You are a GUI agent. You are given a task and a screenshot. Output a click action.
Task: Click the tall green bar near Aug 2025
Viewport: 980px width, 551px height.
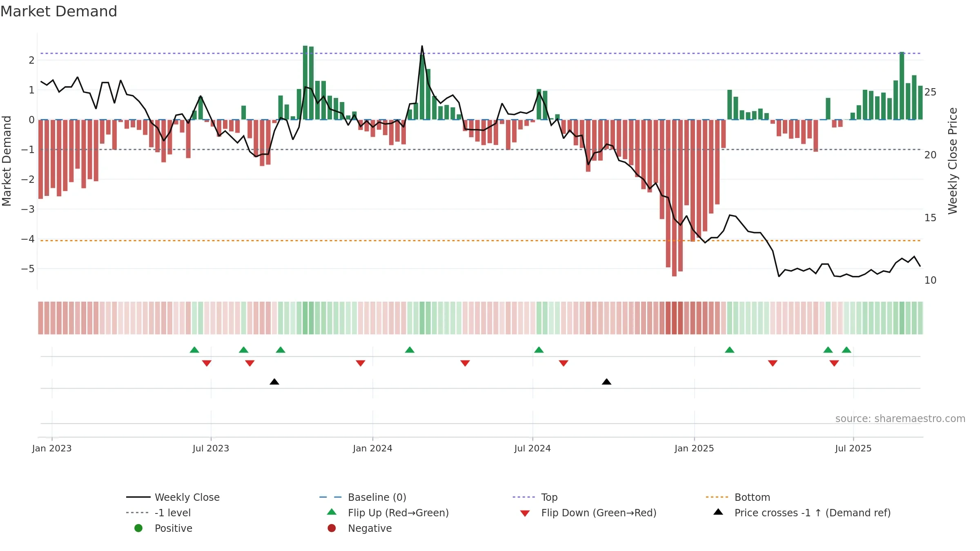(902, 86)
